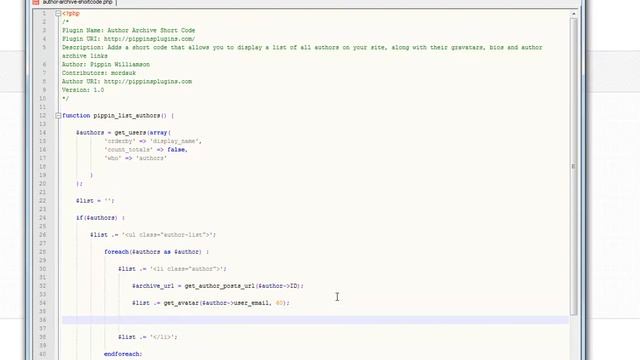The image size is (640, 360).
Task: Click the 'Plugin Name: Author Archive Short Code' line
Action: click(129, 31)
